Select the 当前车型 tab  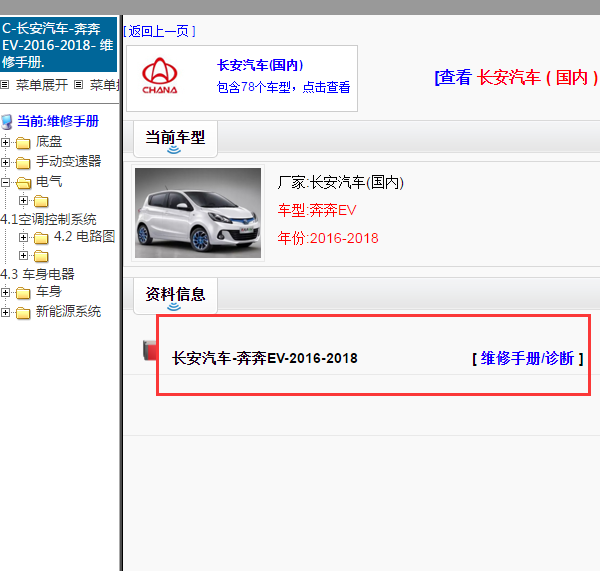click(x=175, y=138)
